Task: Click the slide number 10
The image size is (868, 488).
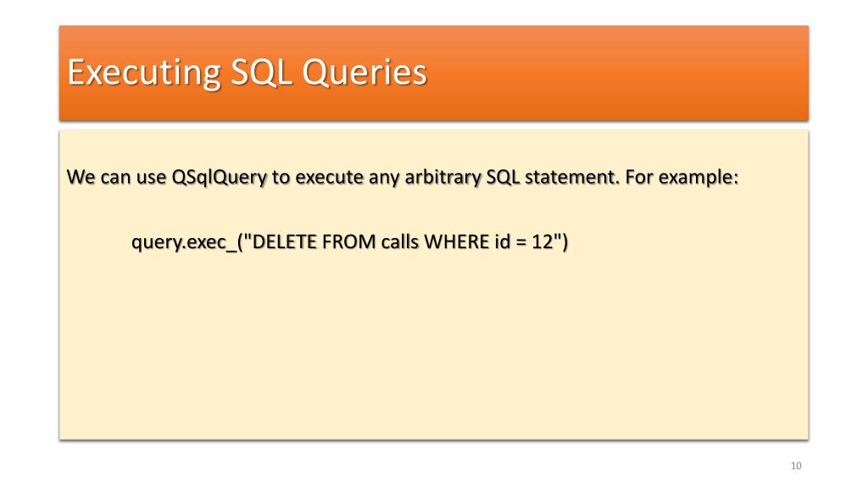Action: point(796,465)
